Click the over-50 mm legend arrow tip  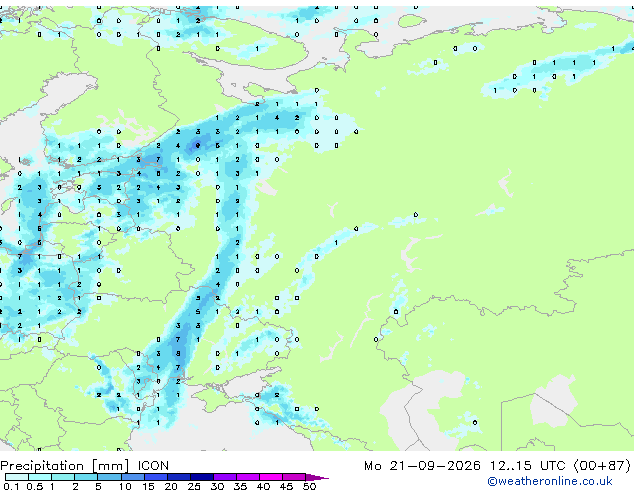click(317, 477)
